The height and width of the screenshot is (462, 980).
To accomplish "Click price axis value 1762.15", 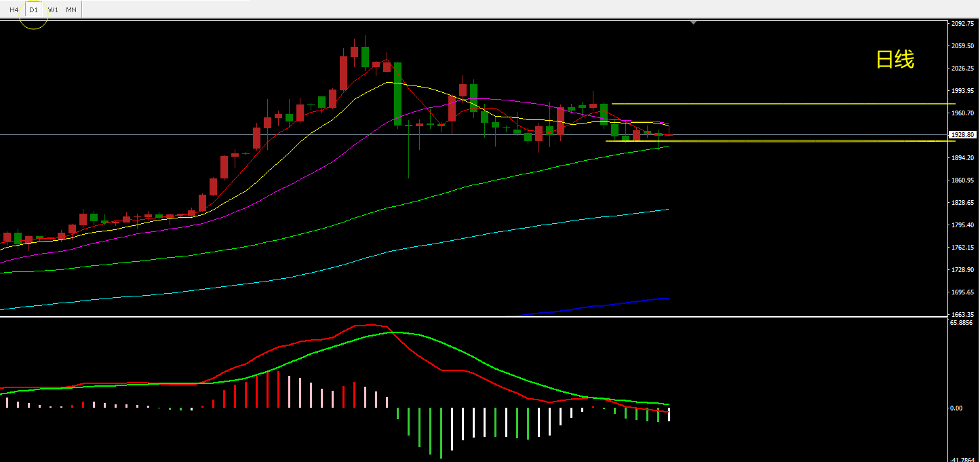I will click(x=963, y=247).
